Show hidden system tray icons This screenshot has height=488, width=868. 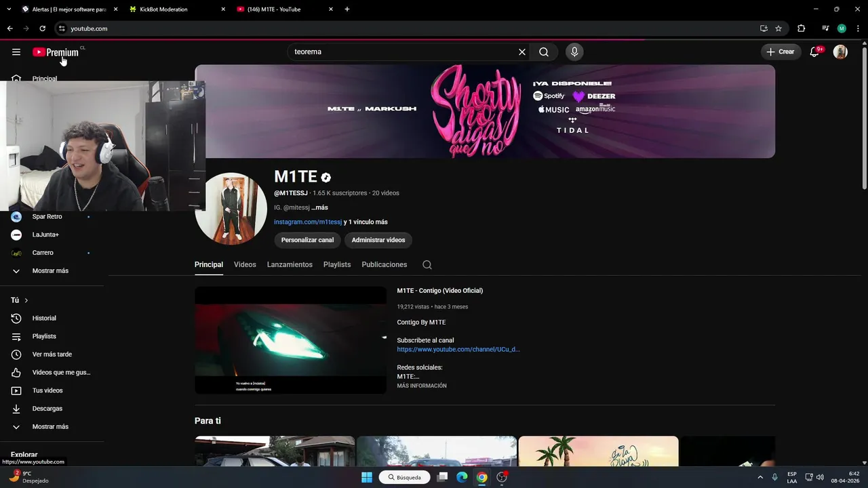pos(759,477)
